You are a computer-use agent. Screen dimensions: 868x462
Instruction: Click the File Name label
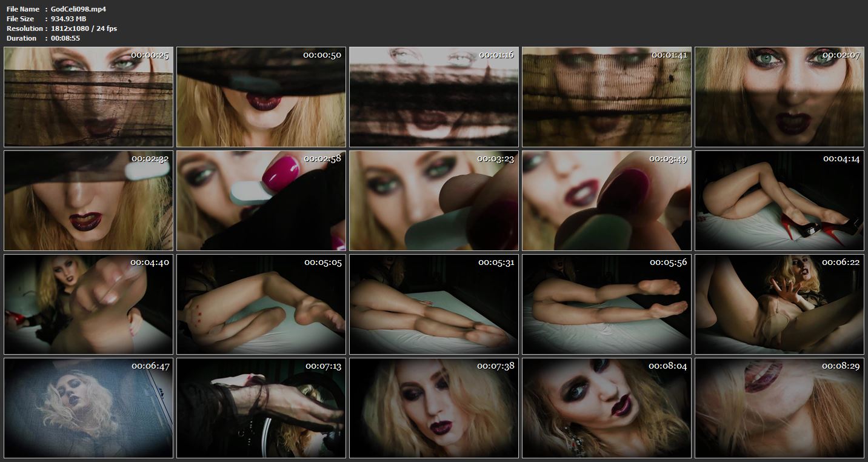(x=23, y=9)
